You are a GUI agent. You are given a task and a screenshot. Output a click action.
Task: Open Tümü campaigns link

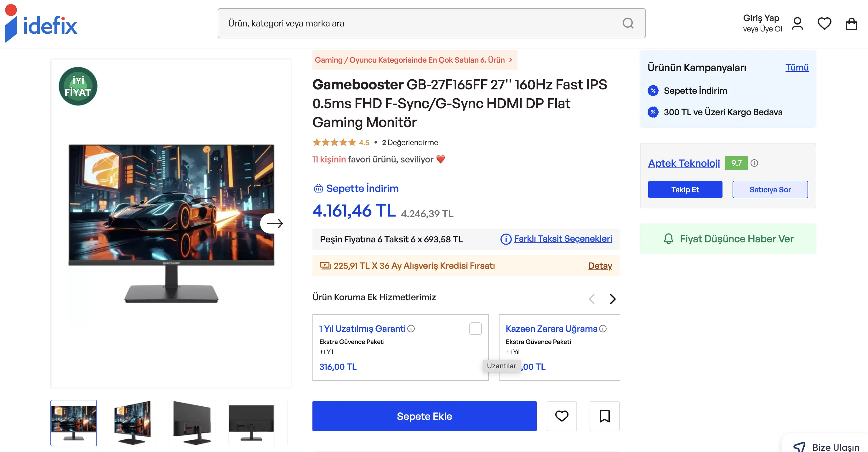pyautogui.click(x=797, y=67)
